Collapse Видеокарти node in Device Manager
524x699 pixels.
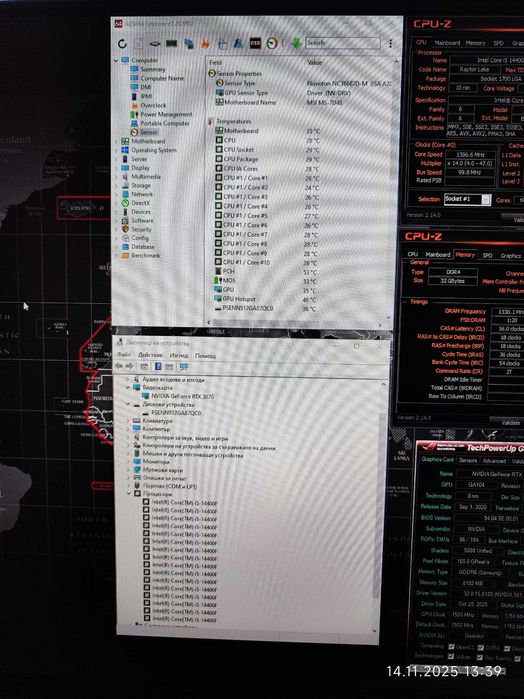point(128,388)
